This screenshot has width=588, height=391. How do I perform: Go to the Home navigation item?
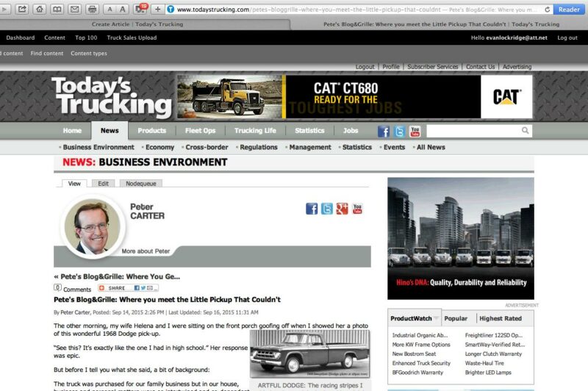coord(72,131)
